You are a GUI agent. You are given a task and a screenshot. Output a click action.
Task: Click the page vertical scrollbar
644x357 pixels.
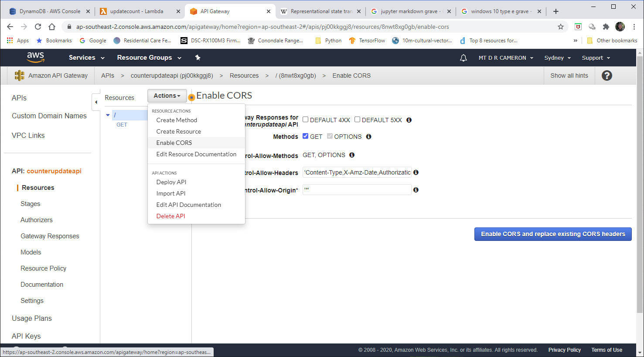(x=640, y=185)
